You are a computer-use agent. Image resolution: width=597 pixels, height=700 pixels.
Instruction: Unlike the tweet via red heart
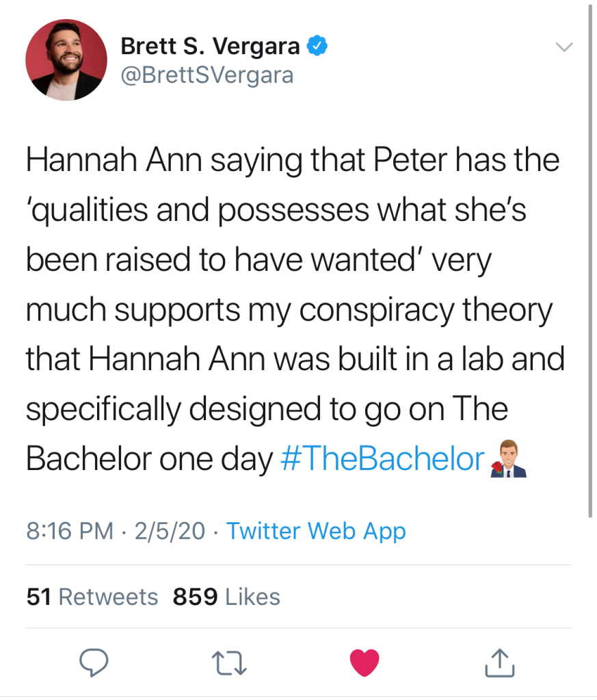pos(364,662)
